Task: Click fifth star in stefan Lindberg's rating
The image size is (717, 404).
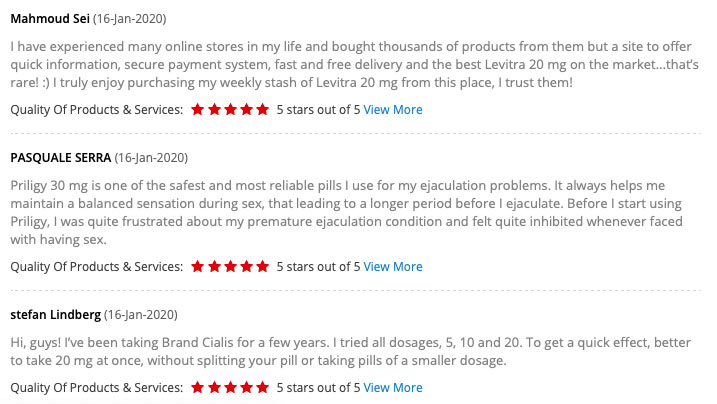Action: pos(262,387)
